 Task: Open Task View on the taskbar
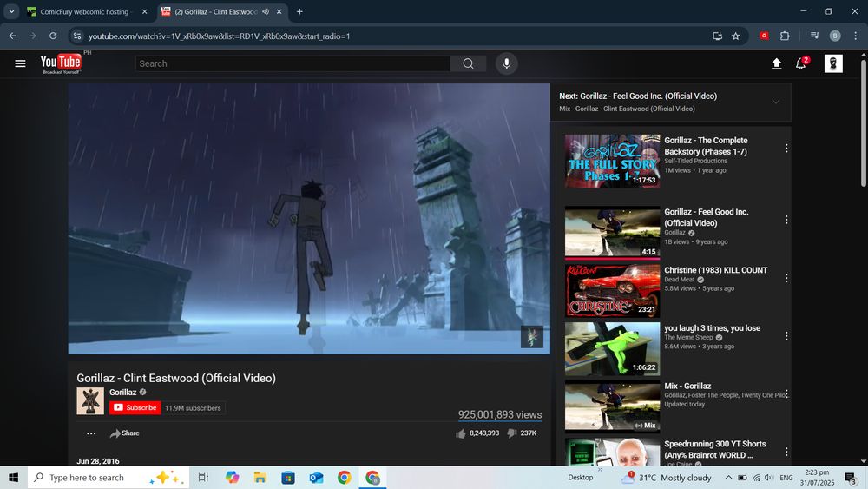(x=203, y=478)
